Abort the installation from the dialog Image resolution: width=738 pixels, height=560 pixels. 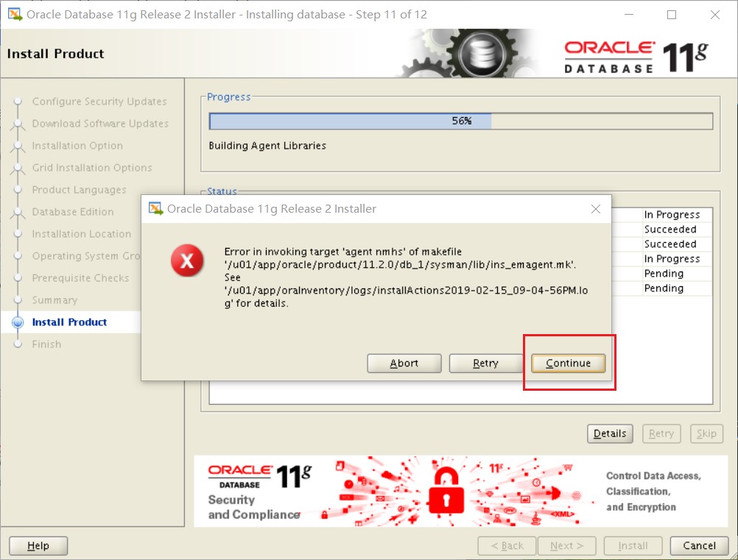coord(404,363)
